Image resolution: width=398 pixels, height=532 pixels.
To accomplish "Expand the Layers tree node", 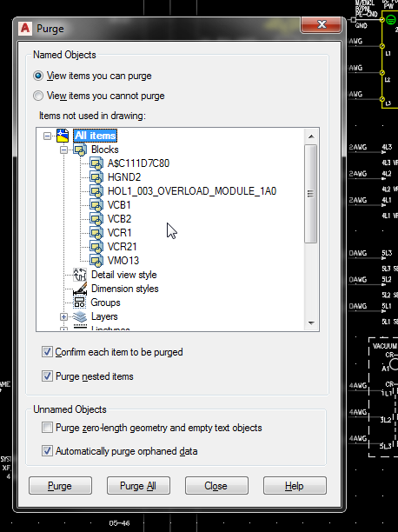I will (x=63, y=317).
